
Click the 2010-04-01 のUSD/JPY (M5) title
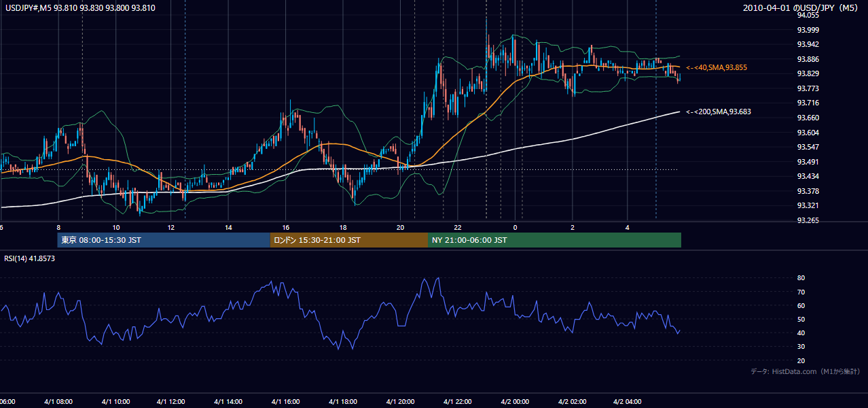[x=801, y=8]
